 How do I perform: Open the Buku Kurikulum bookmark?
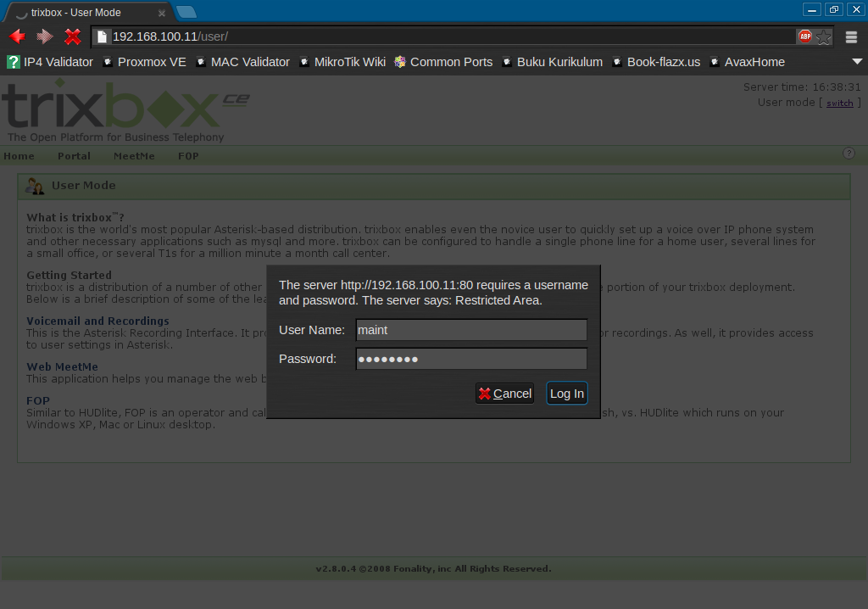click(553, 62)
